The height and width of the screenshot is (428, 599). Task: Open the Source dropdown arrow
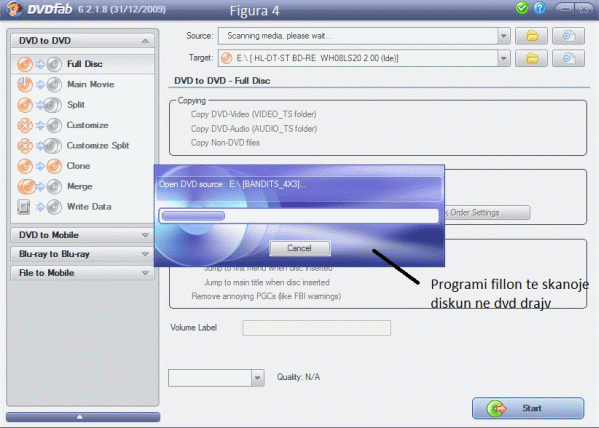(x=503, y=36)
